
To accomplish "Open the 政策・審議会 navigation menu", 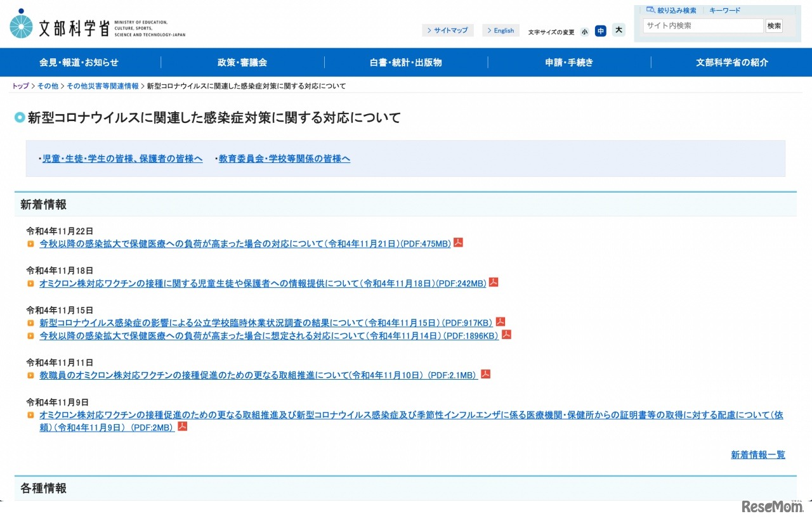I will coord(242,62).
